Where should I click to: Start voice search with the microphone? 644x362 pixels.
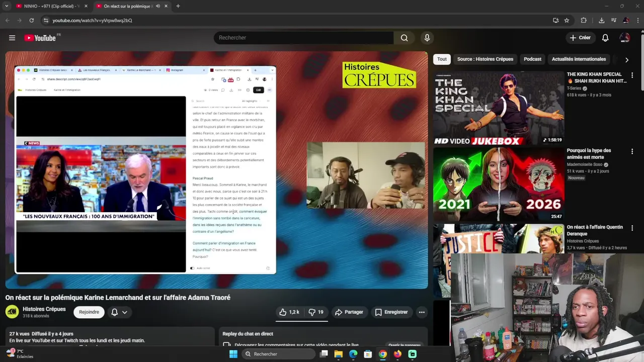427,38
